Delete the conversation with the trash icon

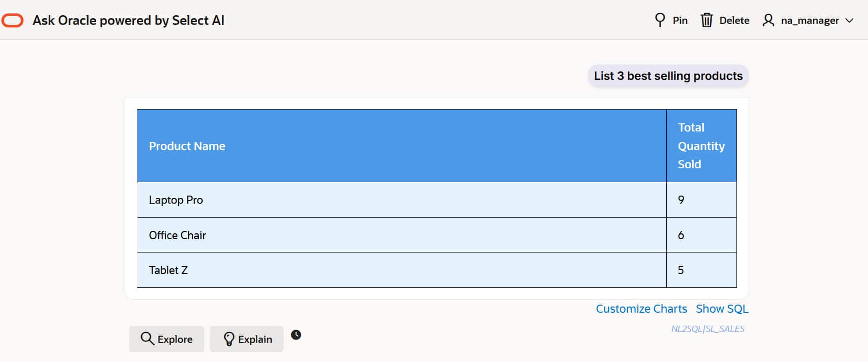click(706, 20)
